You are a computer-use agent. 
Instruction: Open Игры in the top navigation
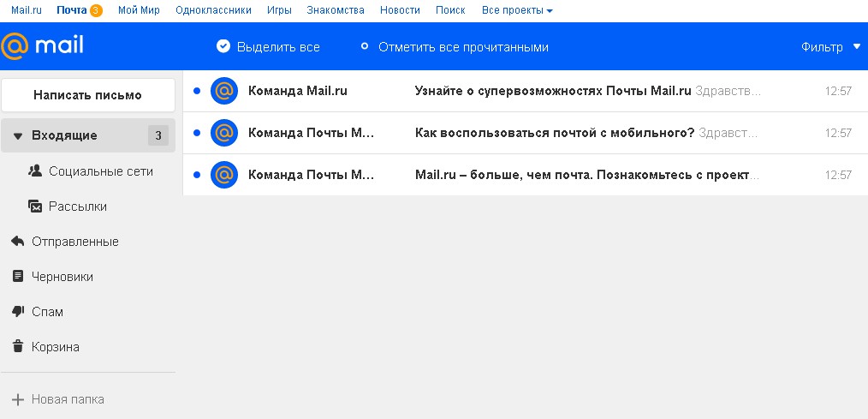pyautogui.click(x=279, y=10)
